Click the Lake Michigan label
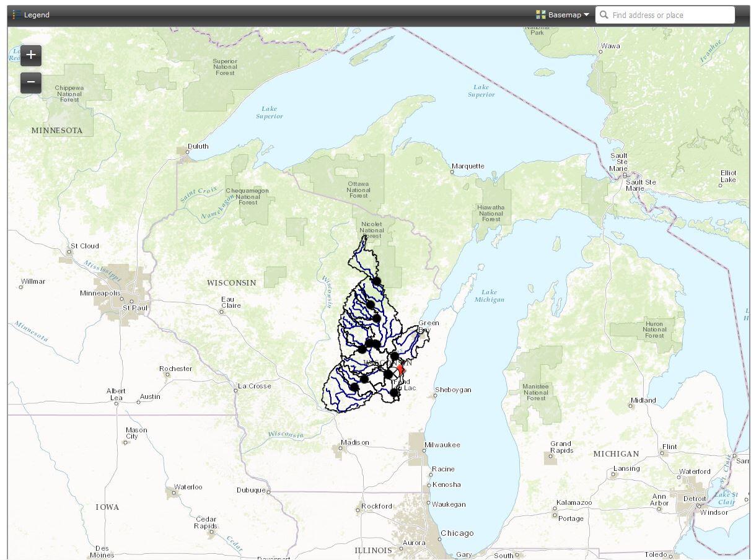Viewport: 751px width, 560px height. [x=490, y=296]
